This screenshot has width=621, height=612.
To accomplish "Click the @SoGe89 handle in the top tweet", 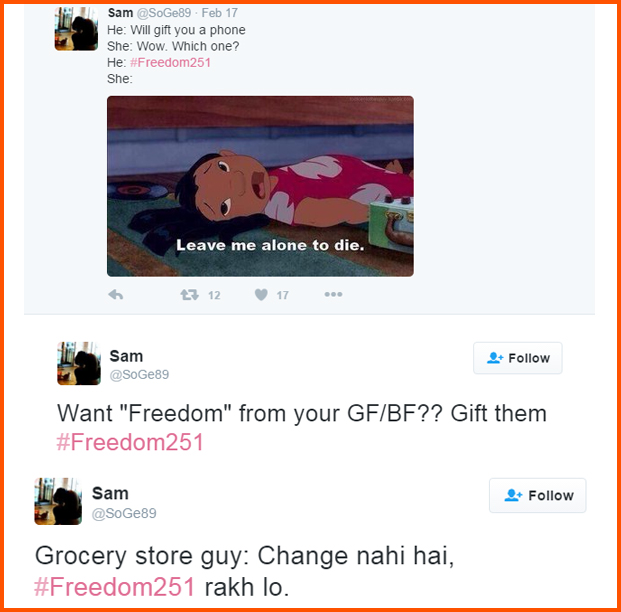I will 164,13.
